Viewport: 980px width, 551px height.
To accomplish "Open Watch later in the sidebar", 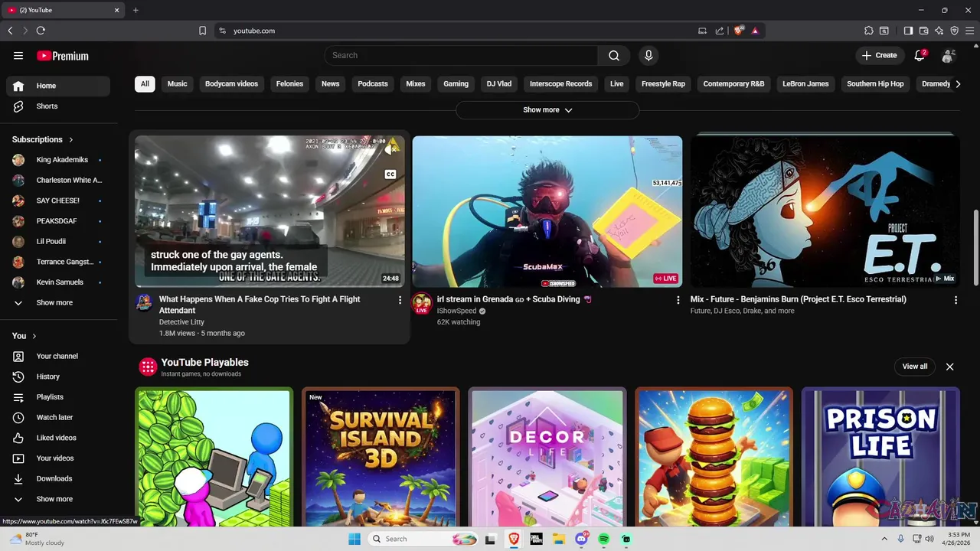I will pos(58,417).
